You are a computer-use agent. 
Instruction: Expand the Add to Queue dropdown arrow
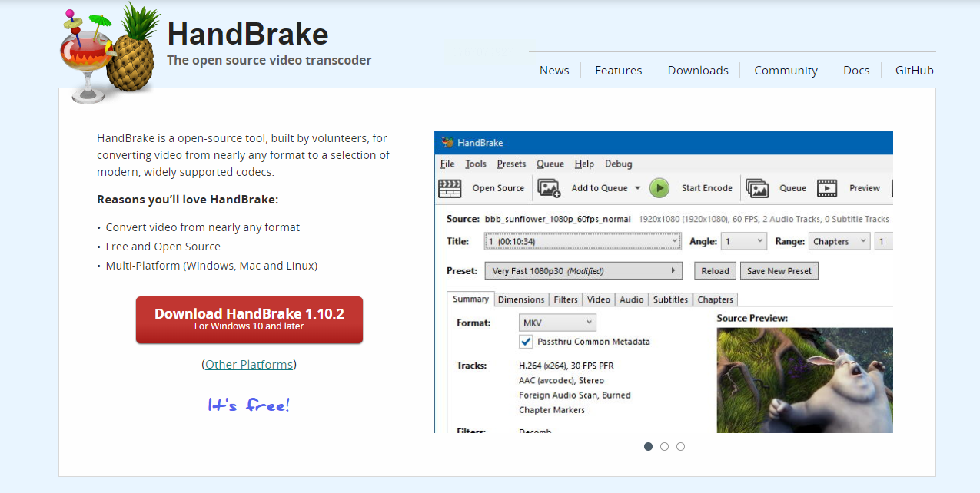(637, 188)
